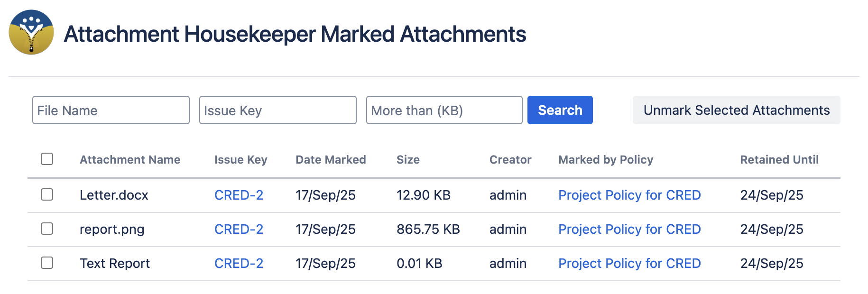Open CRED-2 issue link for report.png

pyautogui.click(x=239, y=229)
